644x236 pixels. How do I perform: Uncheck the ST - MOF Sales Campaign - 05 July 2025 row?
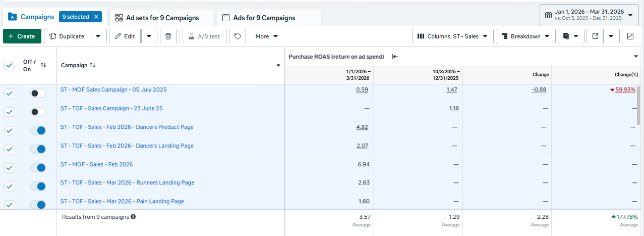pyautogui.click(x=9, y=93)
